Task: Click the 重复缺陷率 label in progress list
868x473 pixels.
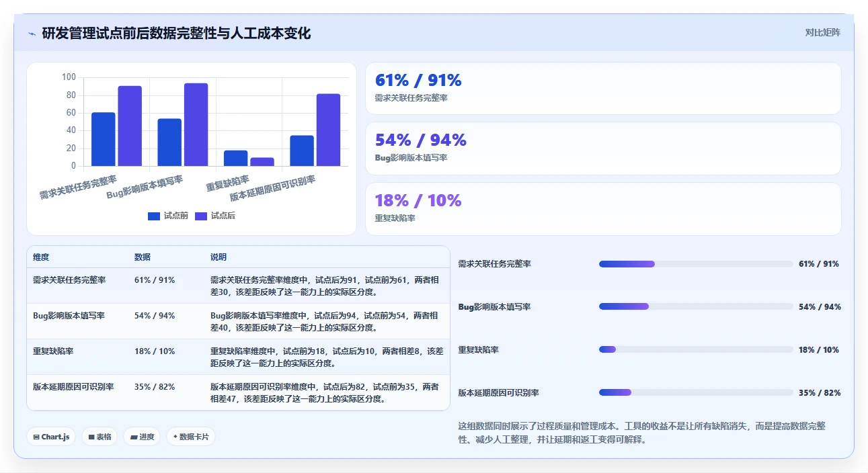Action: (x=478, y=350)
